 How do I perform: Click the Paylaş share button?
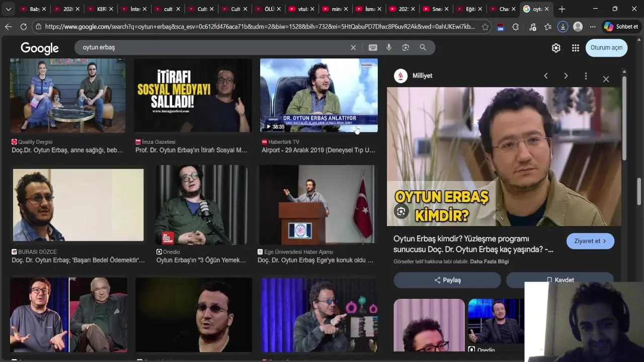tap(447, 280)
